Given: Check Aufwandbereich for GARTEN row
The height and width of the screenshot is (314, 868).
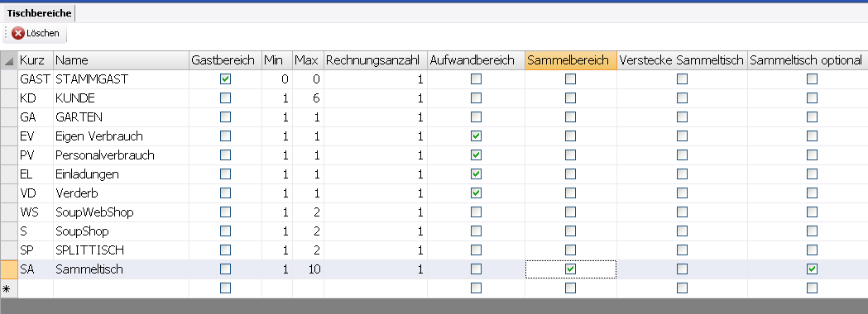Looking at the screenshot, I should coord(476,117).
